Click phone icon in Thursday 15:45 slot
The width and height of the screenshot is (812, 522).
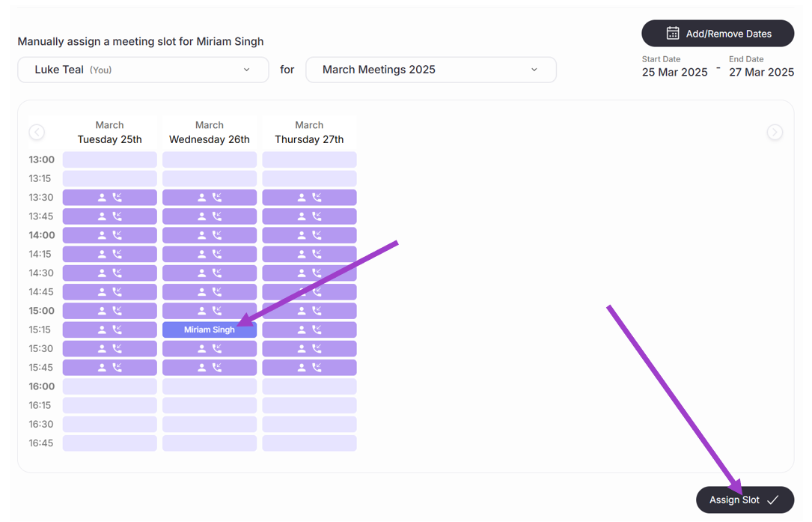(x=317, y=368)
